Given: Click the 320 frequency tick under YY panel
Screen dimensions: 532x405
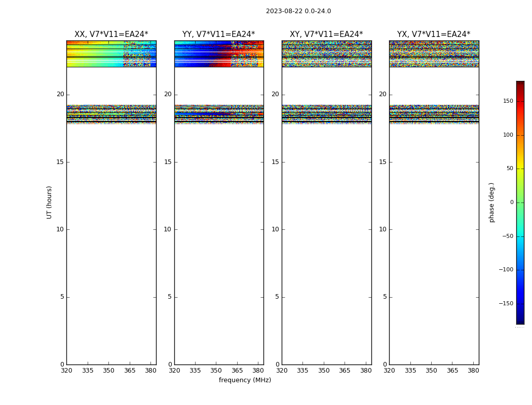Looking at the screenshot, I should [x=174, y=371].
